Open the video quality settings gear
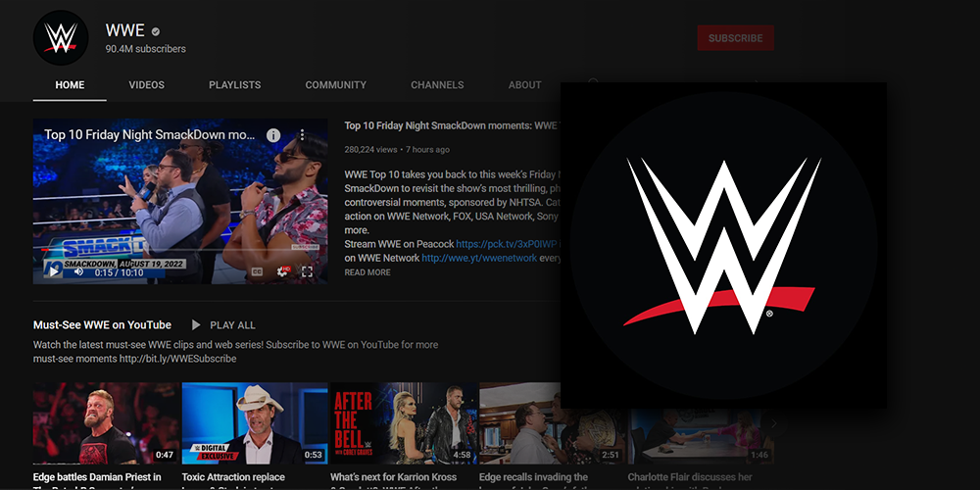 coord(283,271)
